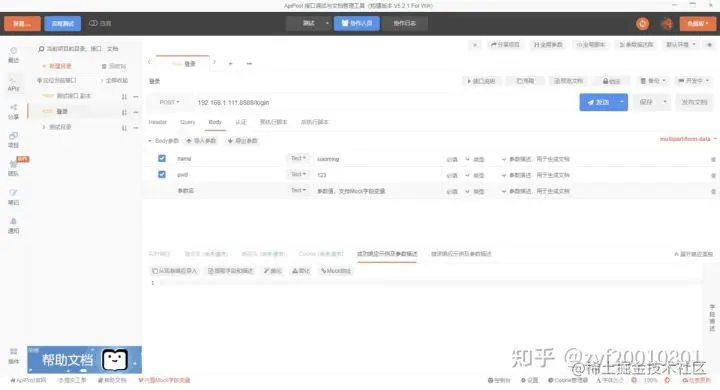Click the blue button next to orange new
Screen dimensions: 720x390
(62, 23)
